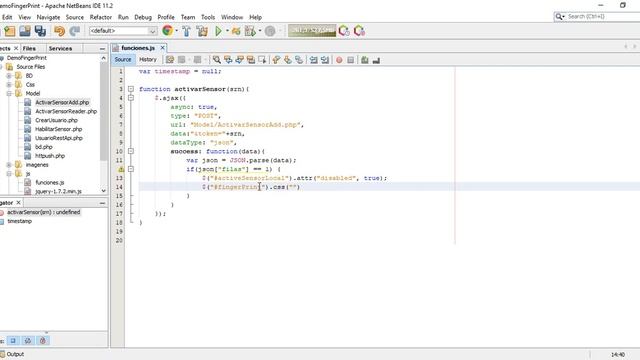Open the Output panel button
640x360 pixels.
[x=12, y=354]
